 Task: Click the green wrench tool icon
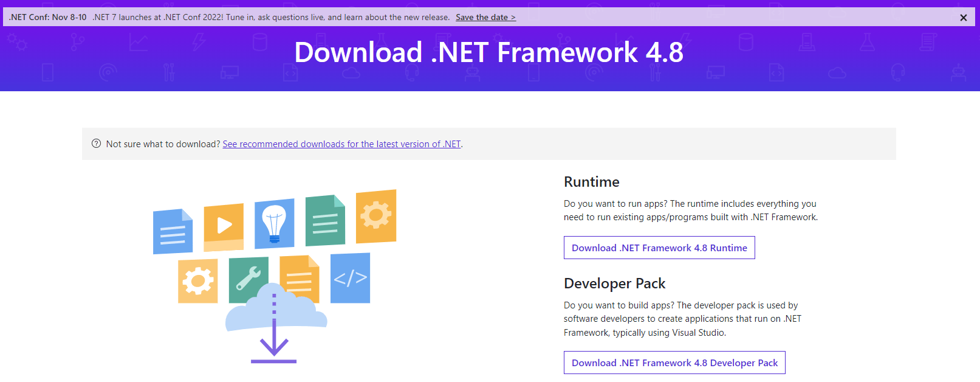248,279
